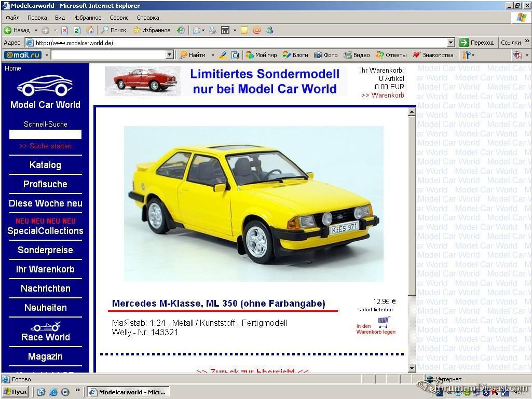
Task: Refresh the page using the green arrows icon
Action: pos(77,31)
